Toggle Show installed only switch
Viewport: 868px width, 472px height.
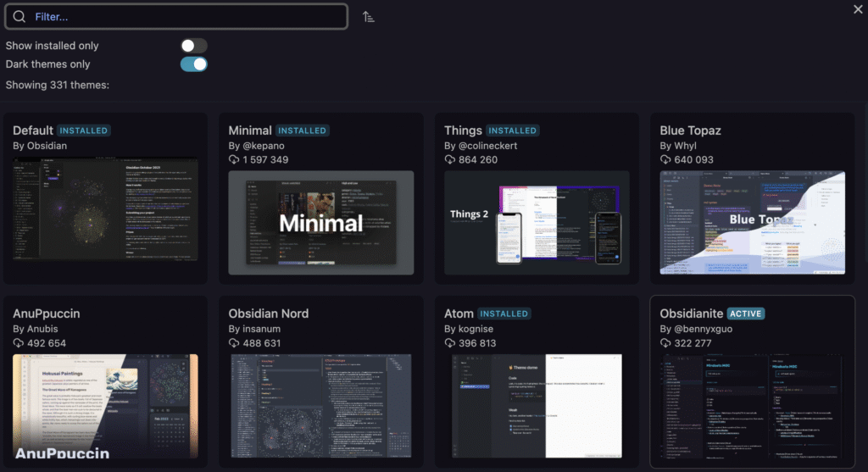coord(194,46)
